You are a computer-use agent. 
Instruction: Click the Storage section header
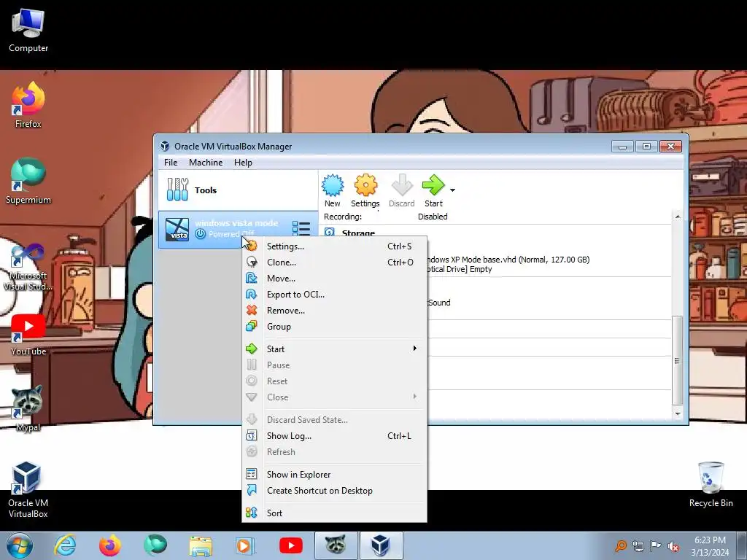358,233
